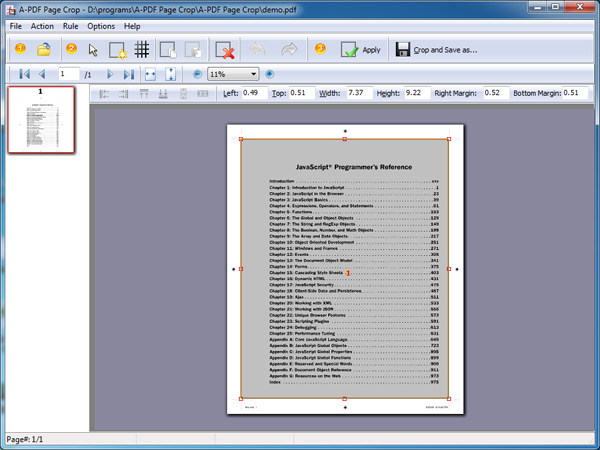Click the grid crop tool icon
Screen dimensions: 600x450
tap(142, 50)
